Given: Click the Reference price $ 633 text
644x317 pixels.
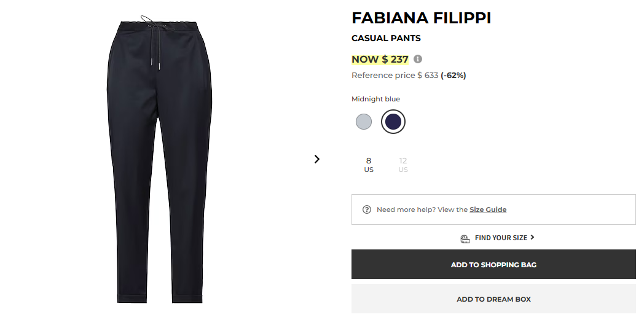Looking at the screenshot, I should point(395,76).
